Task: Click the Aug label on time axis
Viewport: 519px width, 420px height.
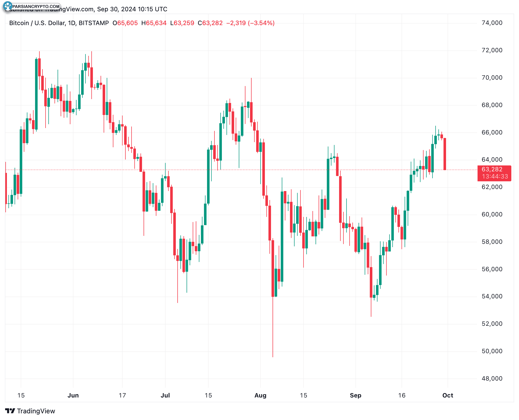Action: coord(261,395)
